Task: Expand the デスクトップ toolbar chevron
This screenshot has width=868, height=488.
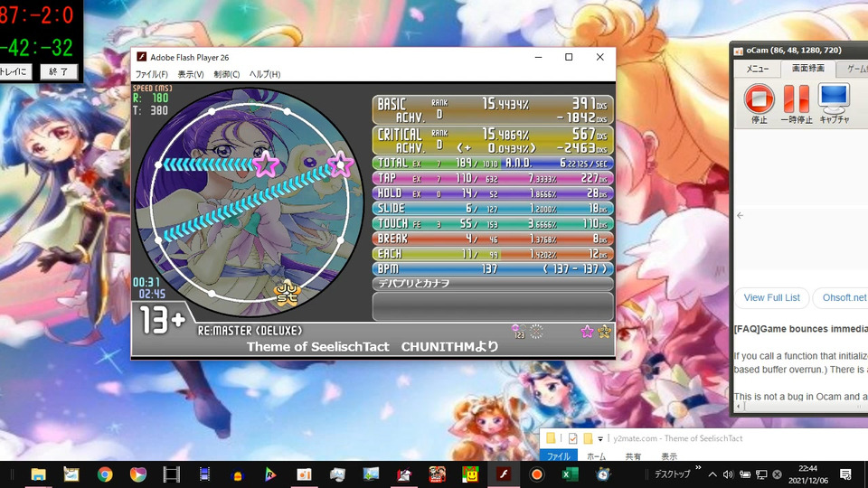Action: point(698,468)
